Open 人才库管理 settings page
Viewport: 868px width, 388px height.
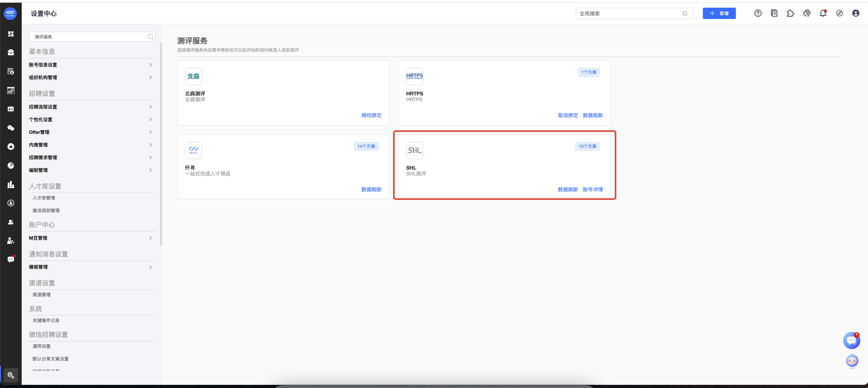(x=44, y=198)
